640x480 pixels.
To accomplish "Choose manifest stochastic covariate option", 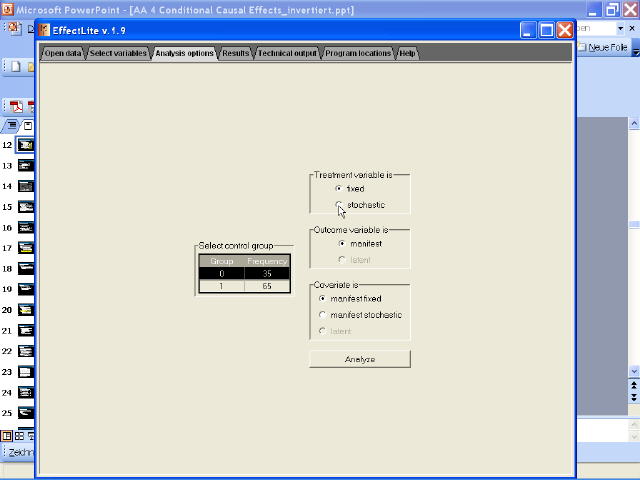I will pyautogui.click(x=322, y=315).
